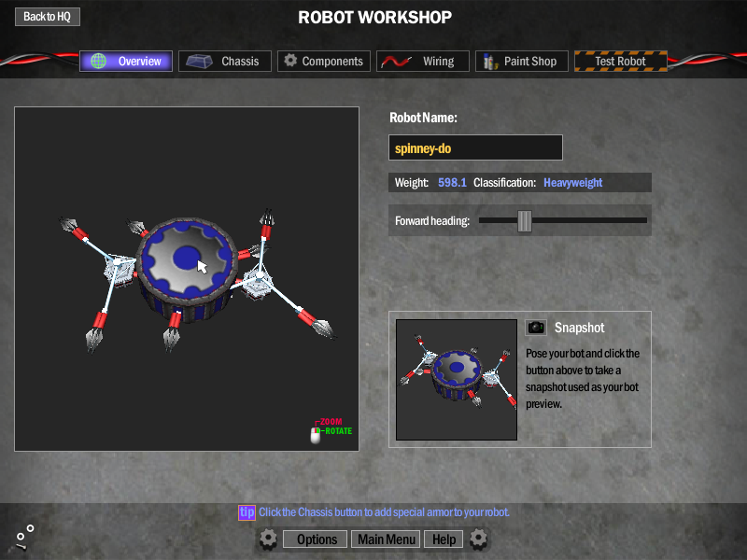The image size is (747, 560).
Task: Click the snapshot preview thumbnail
Action: 457,380
